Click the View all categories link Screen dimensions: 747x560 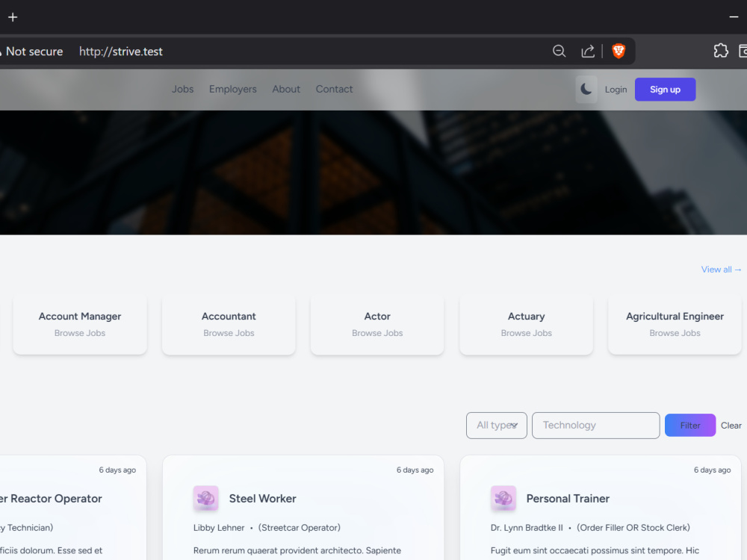tap(722, 270)
